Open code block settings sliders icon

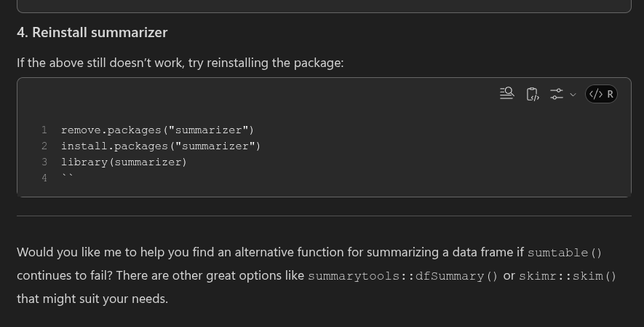pos(557,94)
